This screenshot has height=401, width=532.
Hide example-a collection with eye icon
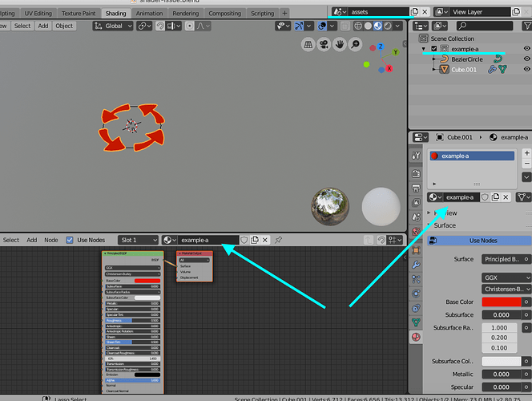[x=526, y=49]
